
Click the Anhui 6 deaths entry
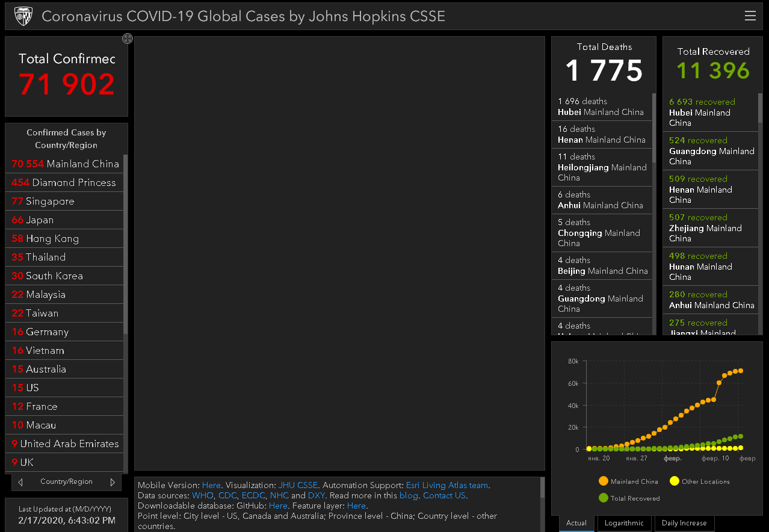[x=602, y=200]
